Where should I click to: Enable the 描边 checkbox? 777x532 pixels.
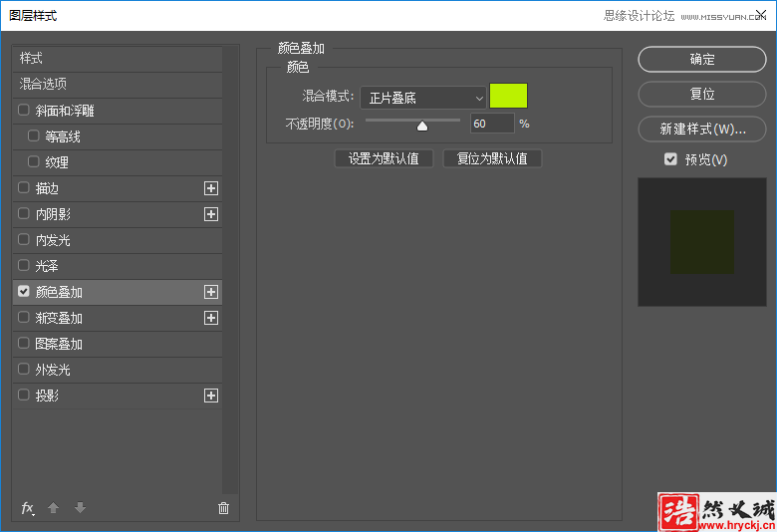[x=23, y=187]
